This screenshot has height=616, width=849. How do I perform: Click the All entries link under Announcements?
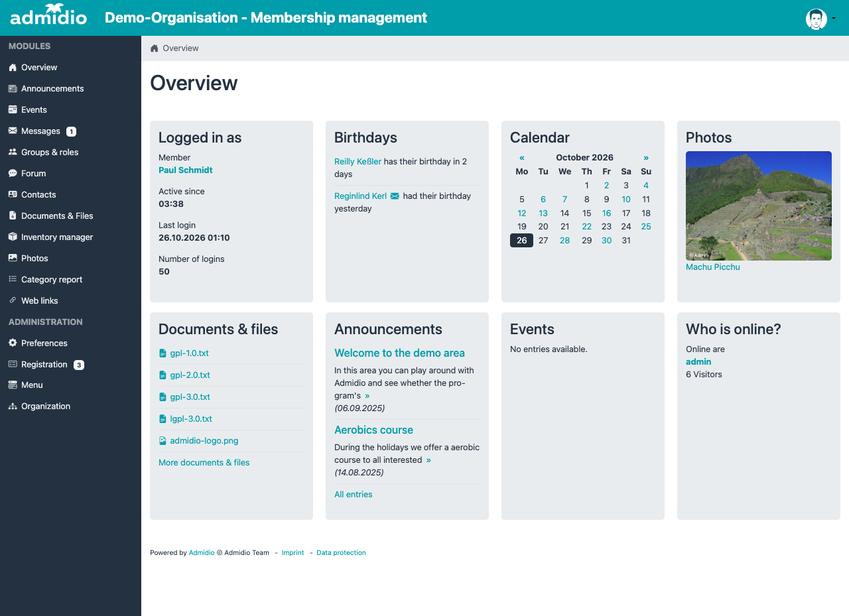point(354,495)
